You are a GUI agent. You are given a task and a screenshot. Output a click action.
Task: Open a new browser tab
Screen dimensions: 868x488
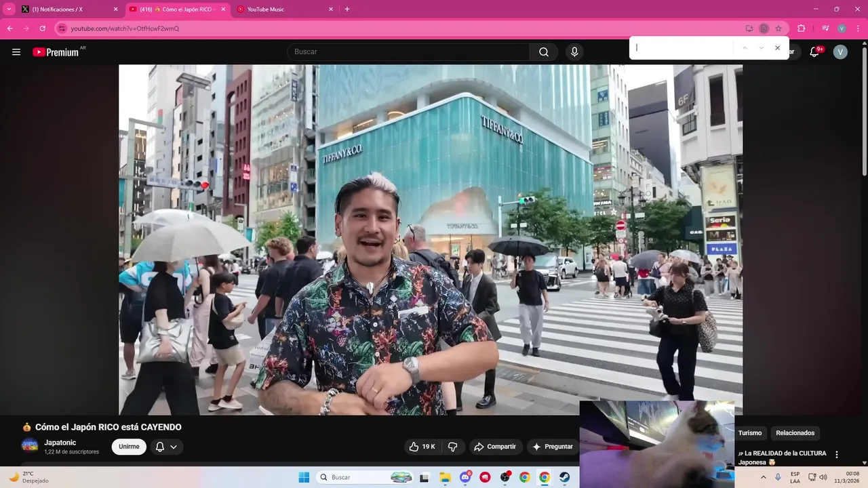[347, 9]
